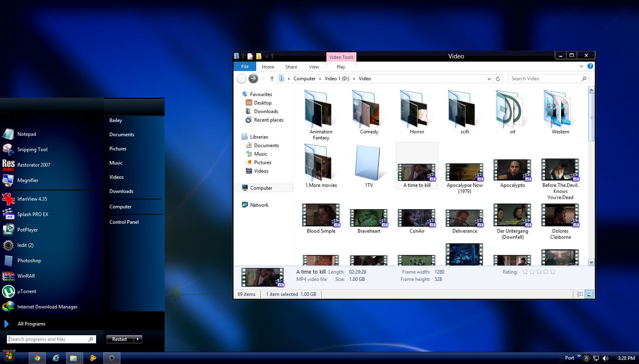
Task: Open the volume tray icon
Action: pyautogui.click(x=605, y=358)
